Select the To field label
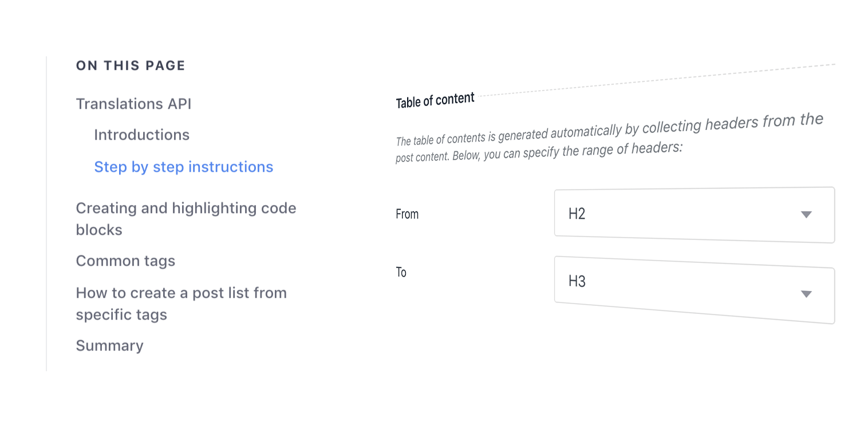This screenshot has height=429, width=868. pos(401,272)
